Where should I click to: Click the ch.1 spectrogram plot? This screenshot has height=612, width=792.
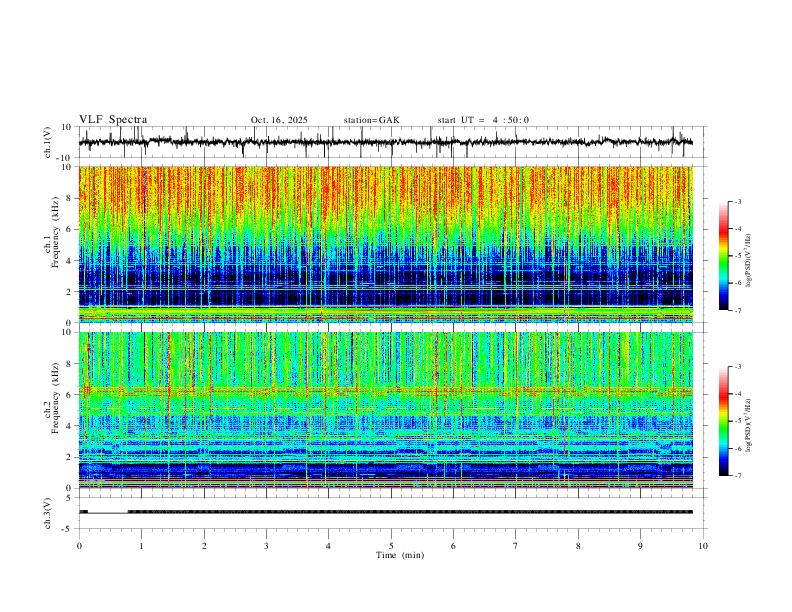click(386, 244)
